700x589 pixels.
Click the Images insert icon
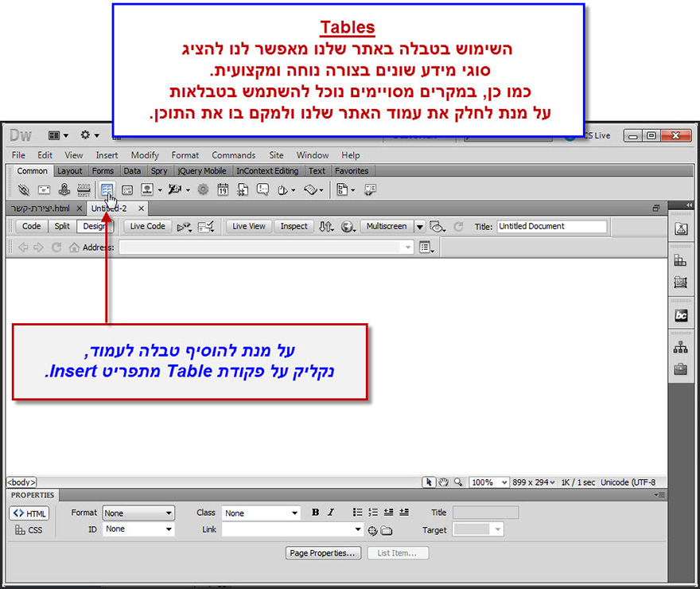pyautogui.click(x=147, y=189)
